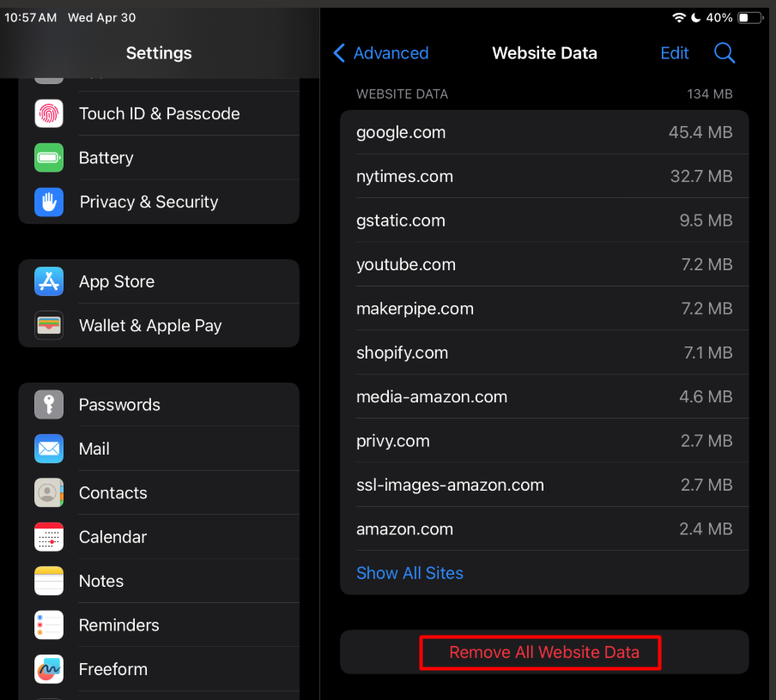Screen dimensions: 776x700
Task: Select the amazon.com 2.4 MB row
Action: [x=544, y=528]
